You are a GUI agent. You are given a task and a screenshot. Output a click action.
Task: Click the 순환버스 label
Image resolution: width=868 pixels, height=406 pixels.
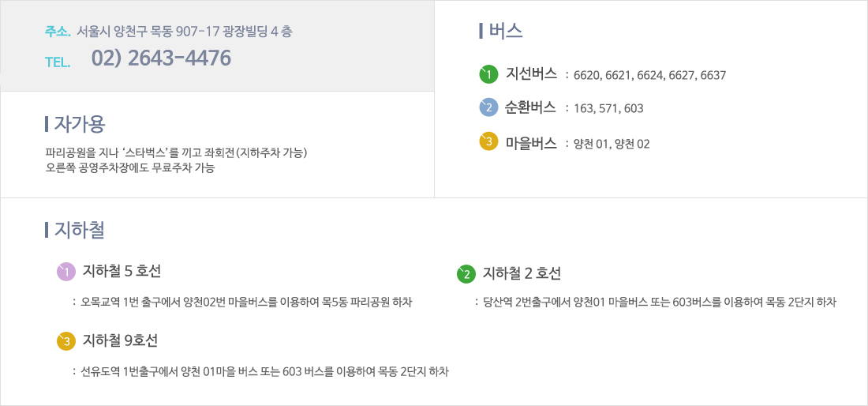[x=531, y=108]
